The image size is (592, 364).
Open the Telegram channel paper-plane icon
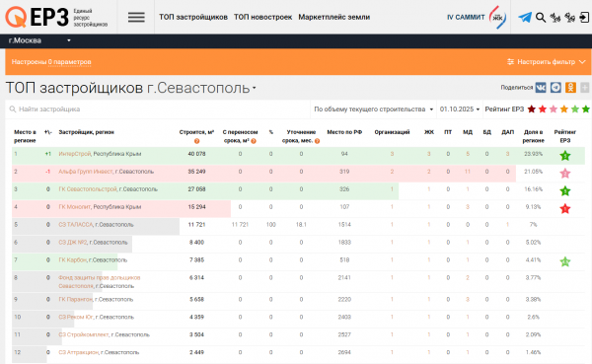(525, 17)
